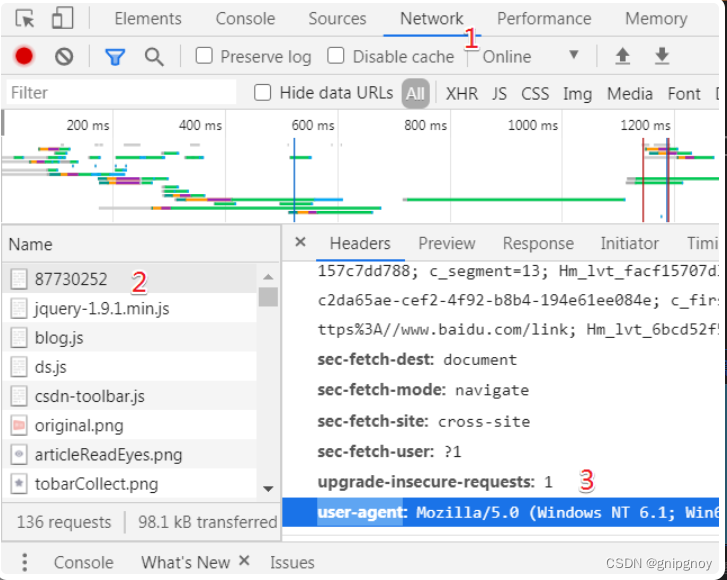
Task: Export HAR file with download arrow
Action: coord(662,56)
